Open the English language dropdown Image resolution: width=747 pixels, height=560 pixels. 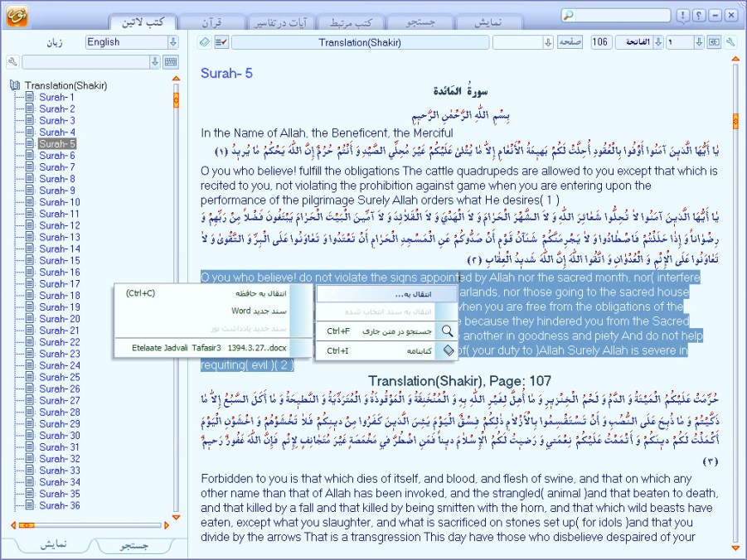(x=173, y=42)
